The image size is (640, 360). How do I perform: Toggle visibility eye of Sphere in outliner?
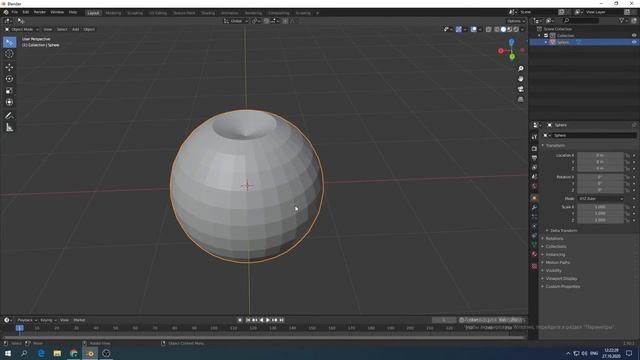(634, 42)
